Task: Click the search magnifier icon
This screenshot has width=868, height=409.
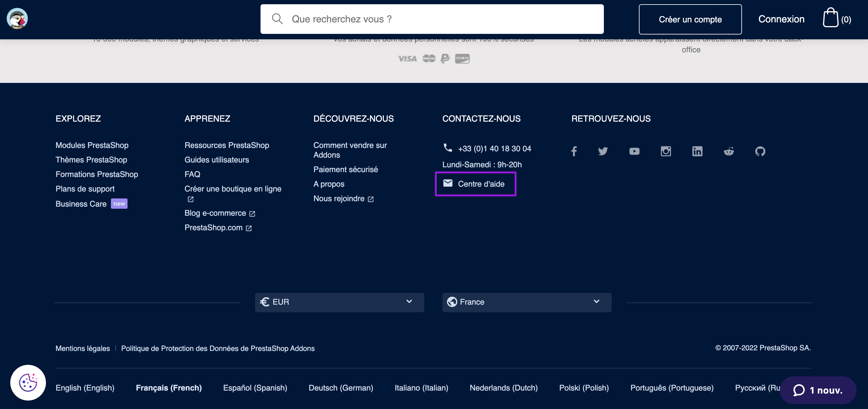Action: click(x=277, y=19)
